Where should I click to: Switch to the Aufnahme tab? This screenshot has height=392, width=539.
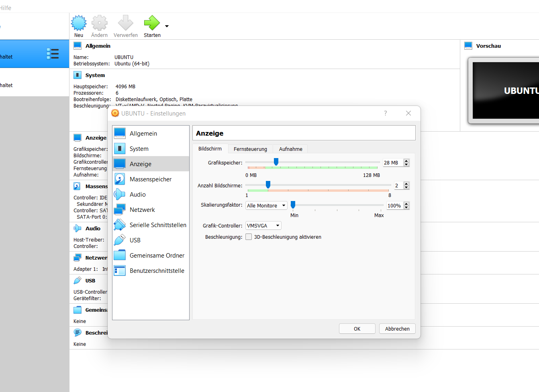[291, 149]
